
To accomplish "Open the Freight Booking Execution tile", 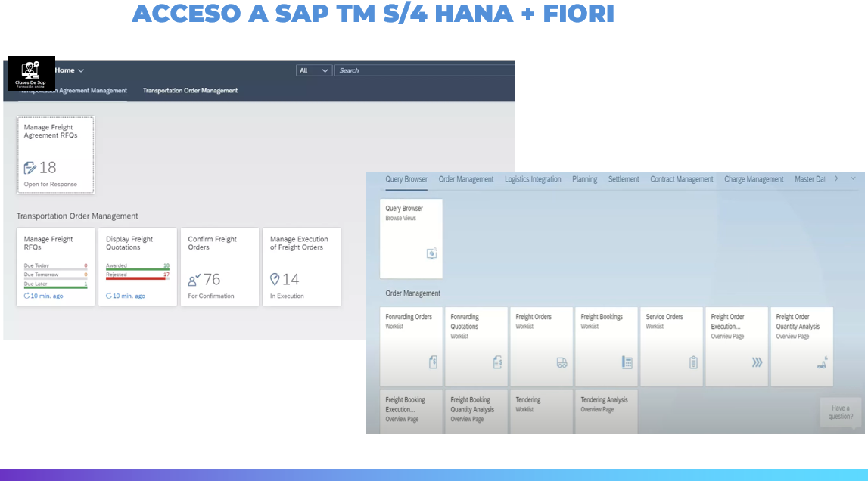I will coord(412,412).
